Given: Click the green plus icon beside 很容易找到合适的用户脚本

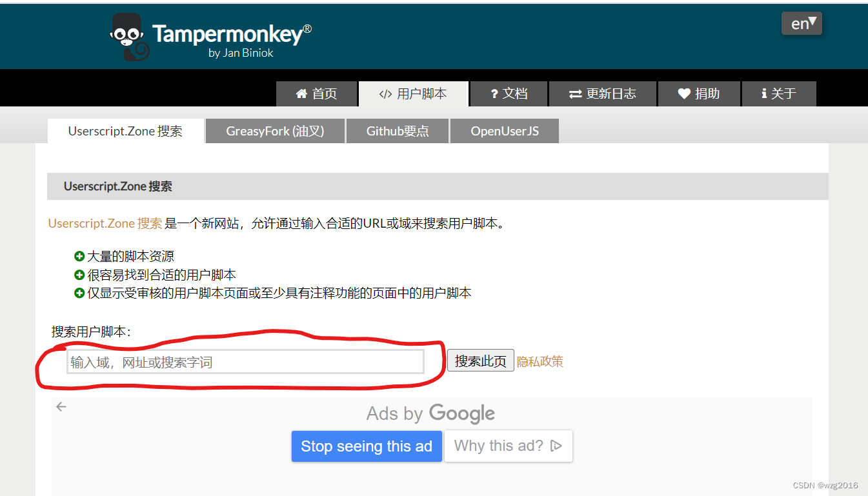Looking at the screenshot, I should click(79, 275).
